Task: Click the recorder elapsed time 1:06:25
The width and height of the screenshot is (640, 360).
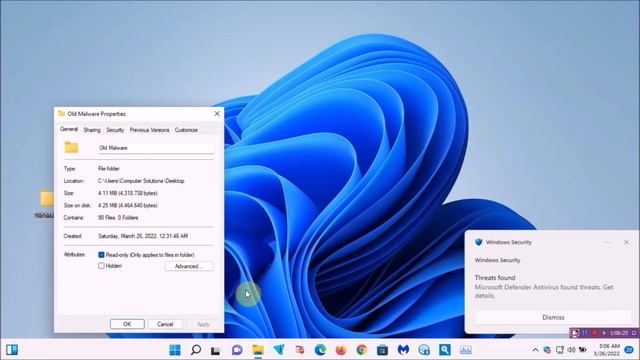Action: pos(619,333)
